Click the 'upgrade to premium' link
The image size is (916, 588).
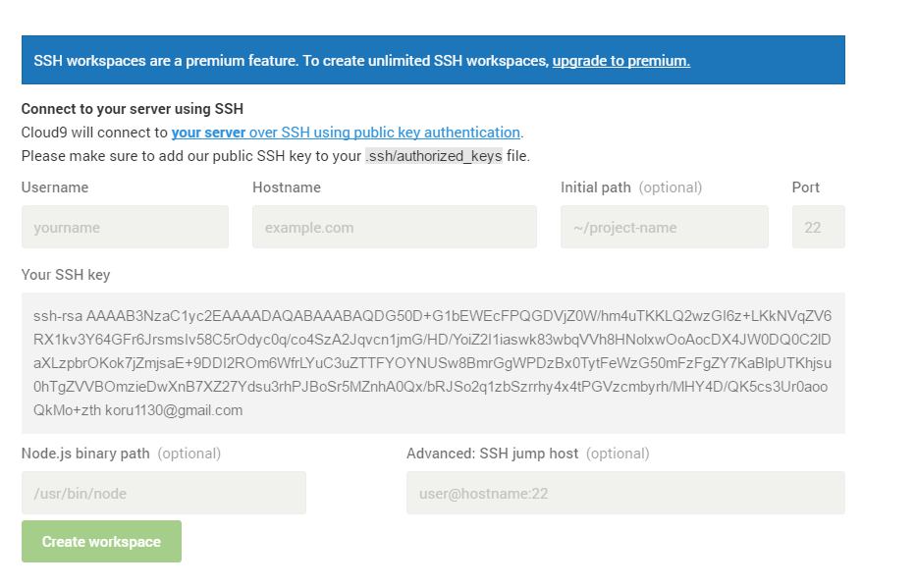pos(620,61)
